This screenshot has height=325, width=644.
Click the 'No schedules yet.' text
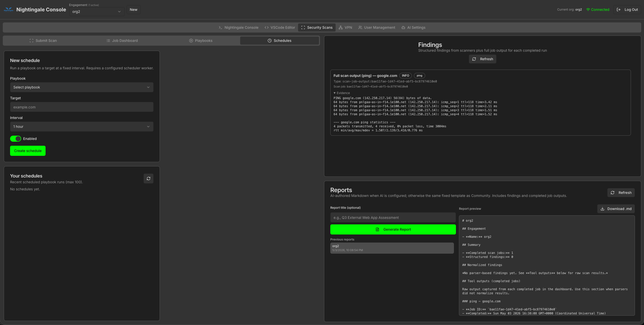pyautogui.click(x=25, y=189)
